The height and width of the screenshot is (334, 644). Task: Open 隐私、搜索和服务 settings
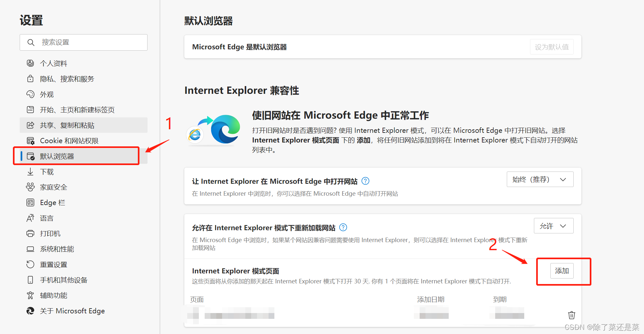(84, 79)
